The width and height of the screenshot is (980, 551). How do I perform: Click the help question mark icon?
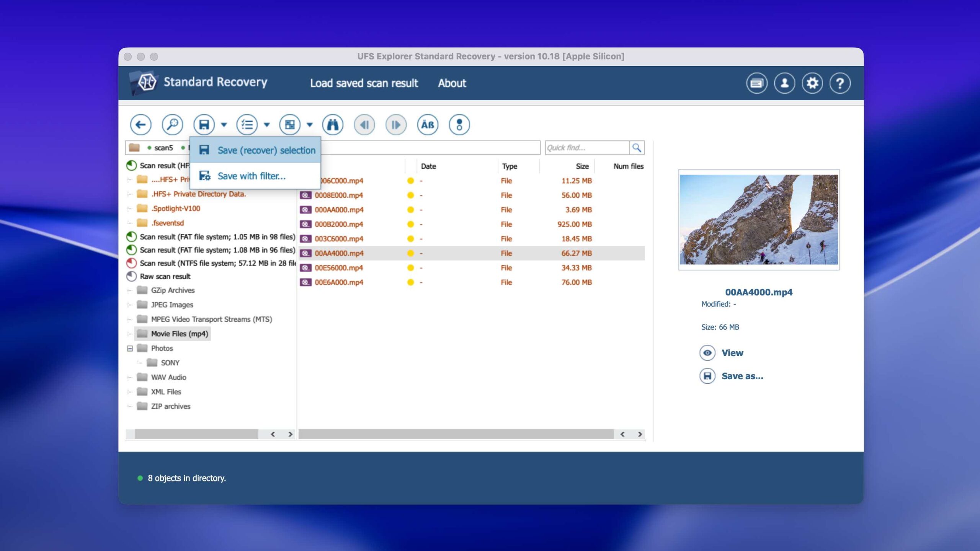840,83
